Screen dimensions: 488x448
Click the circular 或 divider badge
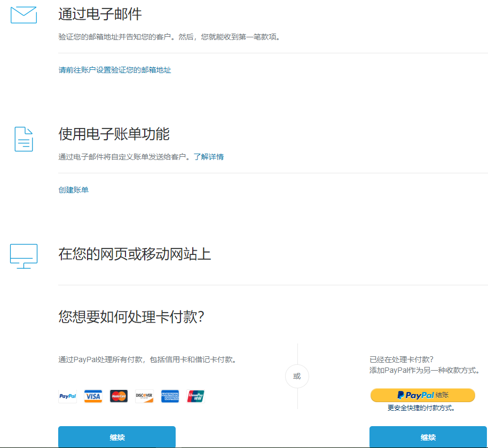(297, 376)
